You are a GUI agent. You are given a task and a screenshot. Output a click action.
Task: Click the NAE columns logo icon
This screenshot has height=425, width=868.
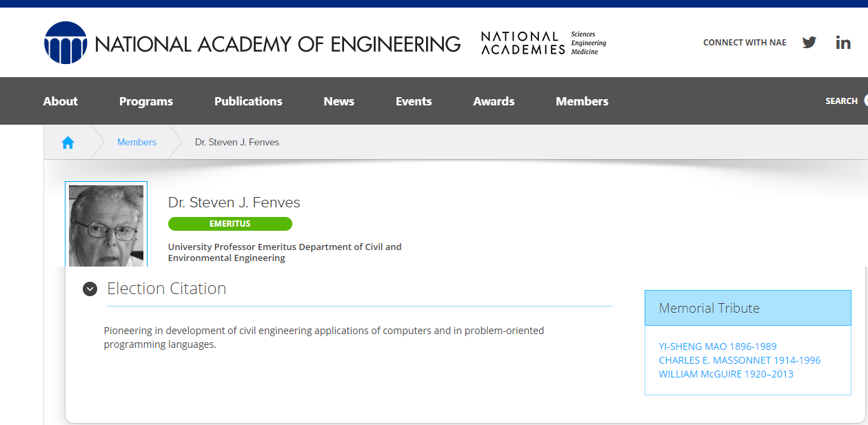65,43
